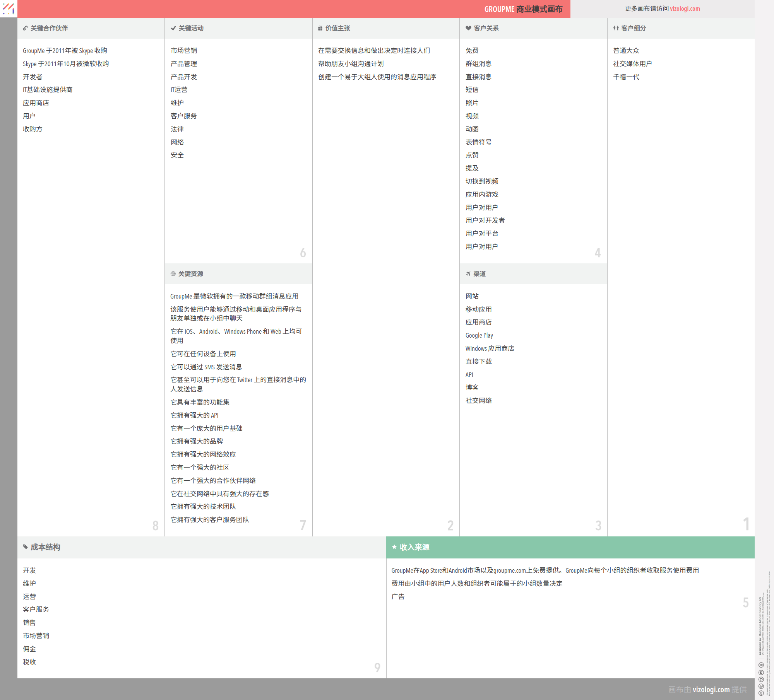Open the vizologi.com link at top right
The image size is (774, 700).
point(685,9)
